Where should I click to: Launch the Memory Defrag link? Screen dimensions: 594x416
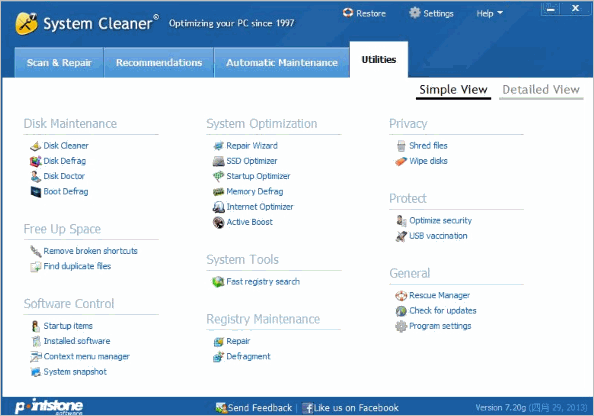click(255, 192)
